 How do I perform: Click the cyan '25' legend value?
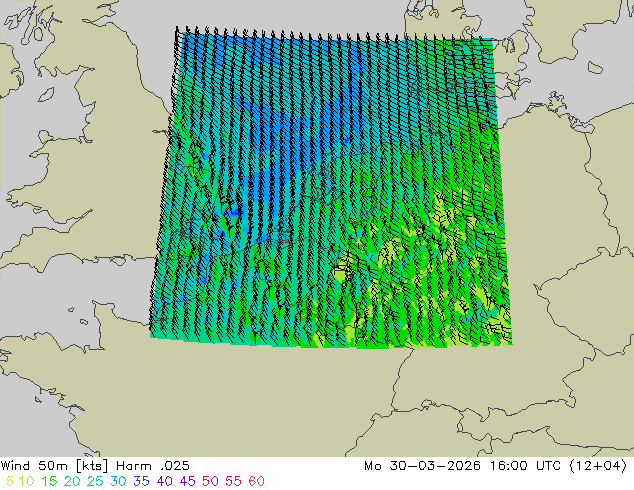point(95,481)
